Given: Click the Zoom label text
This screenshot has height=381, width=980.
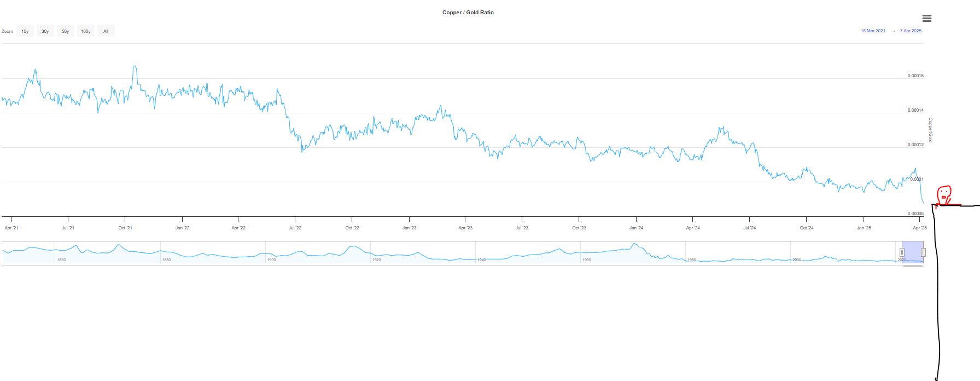Looking at the screenshot, I should 7,31.
